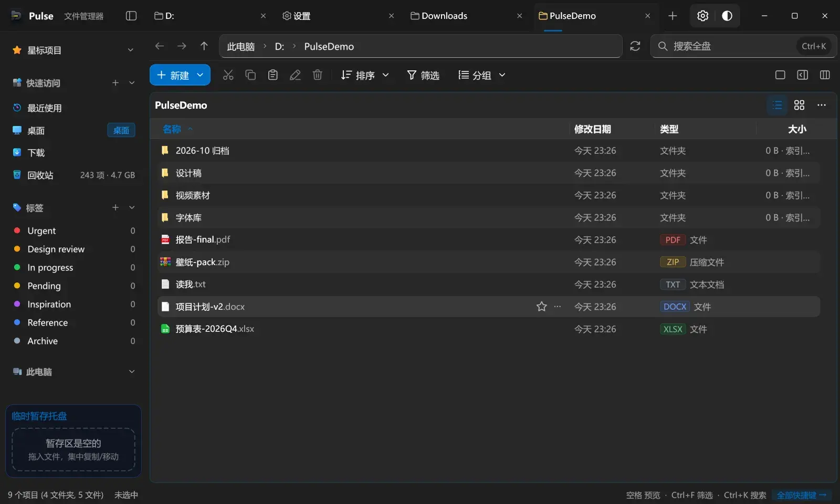The width and height of the screenshot is (840, 504).
Task: Click the copy icon in toolbar
Action: 250,75
